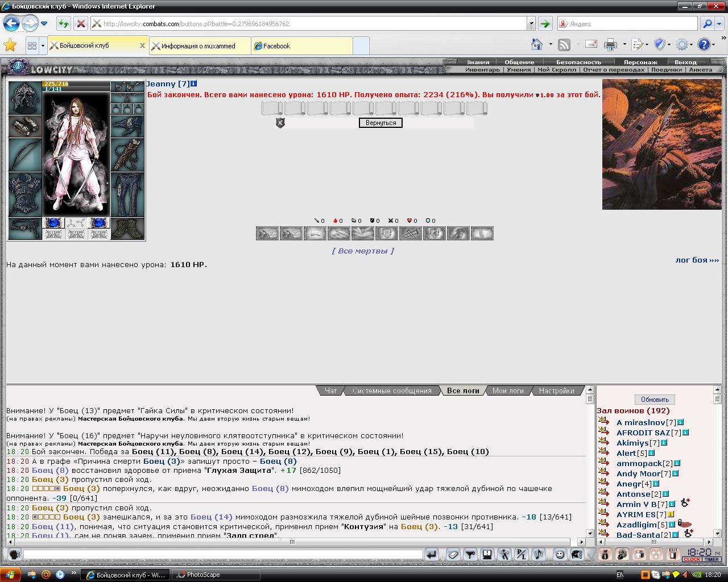Open the Умения submenu link

519,69
